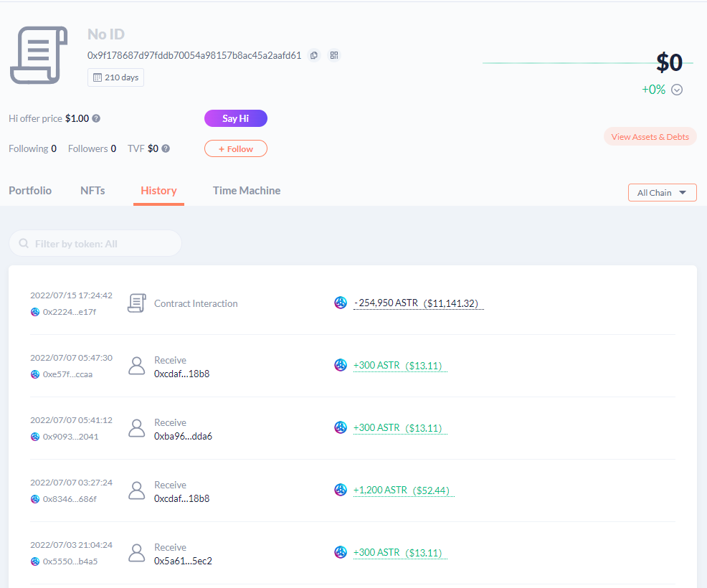Viewport: 707px width, 588px height.
Task: Open transaction hash 0x2224...e17f link
Action: point(69,312)
